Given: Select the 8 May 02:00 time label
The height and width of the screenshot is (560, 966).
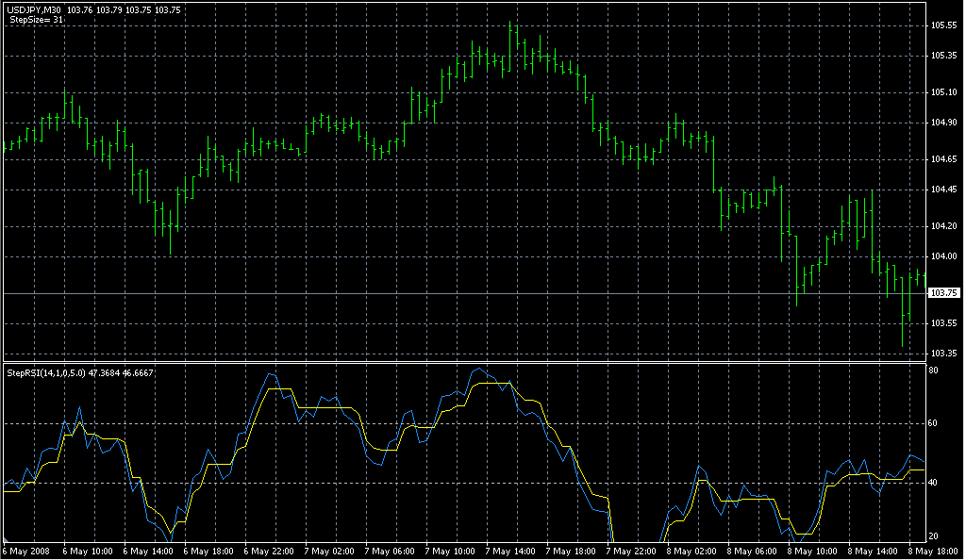Looking at the screenshot, I should [691, 551].
